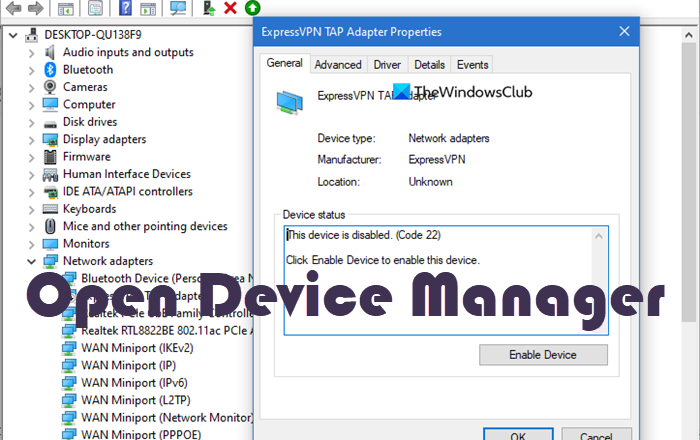Click the Enable Device button
The height and width of the screenshot is (440, 700).
543,355
